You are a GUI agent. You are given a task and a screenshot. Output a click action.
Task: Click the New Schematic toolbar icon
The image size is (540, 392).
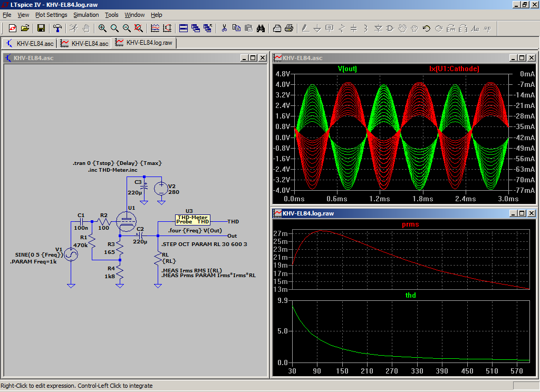pos(13,28)
